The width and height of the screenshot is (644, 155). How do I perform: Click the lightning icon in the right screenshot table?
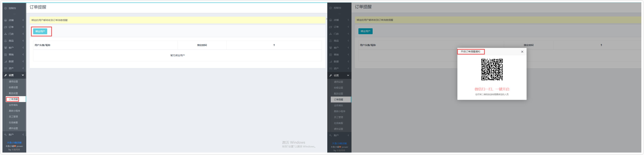(601, 45)
